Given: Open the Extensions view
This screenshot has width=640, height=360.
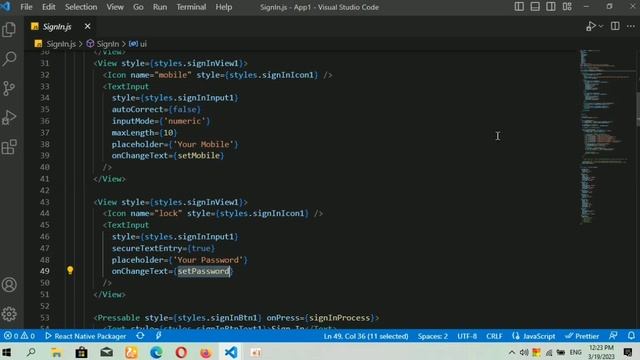Looking at the screenshot, I should pos(9,147).
